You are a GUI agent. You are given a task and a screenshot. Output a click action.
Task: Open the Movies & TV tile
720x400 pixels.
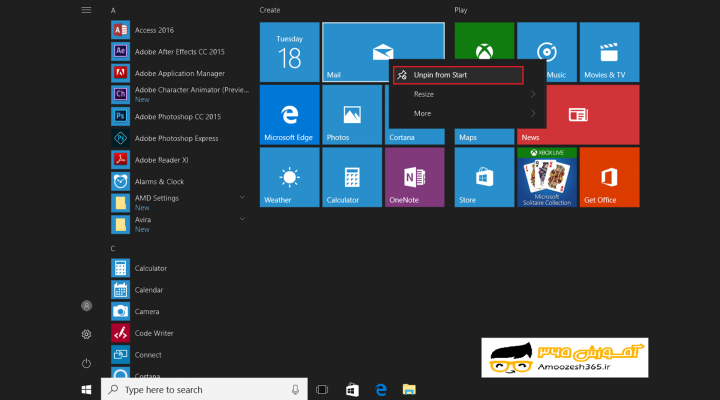point(609,52)
